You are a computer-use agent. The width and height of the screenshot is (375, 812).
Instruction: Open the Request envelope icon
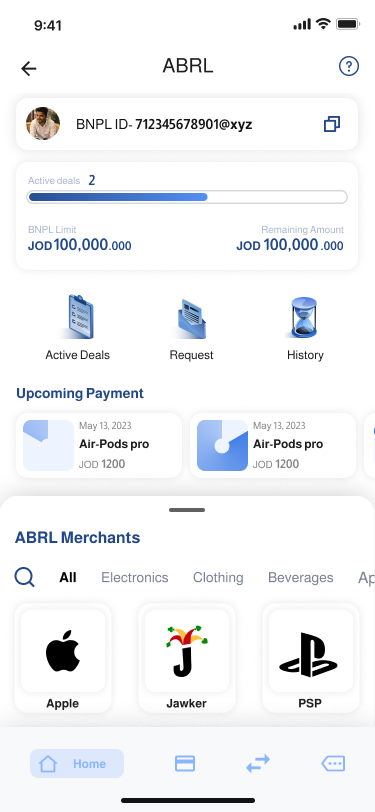(x=191, y=319)
